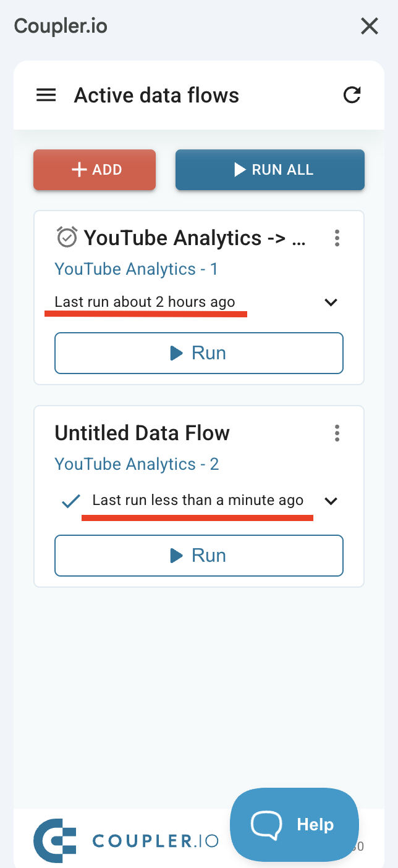The width and height of the screenshot is (398, 868).
Task: Open the Help chat bubble
Action: [294, 824]
